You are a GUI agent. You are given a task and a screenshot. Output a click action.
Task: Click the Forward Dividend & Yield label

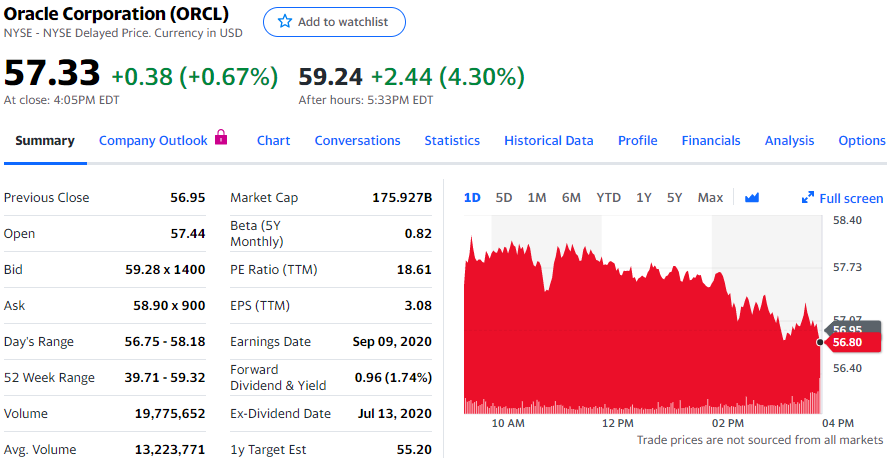tap(278, 378)
